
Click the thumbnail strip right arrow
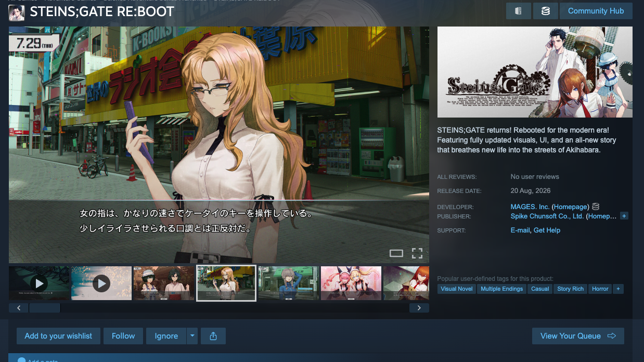(x=419, y=308)
